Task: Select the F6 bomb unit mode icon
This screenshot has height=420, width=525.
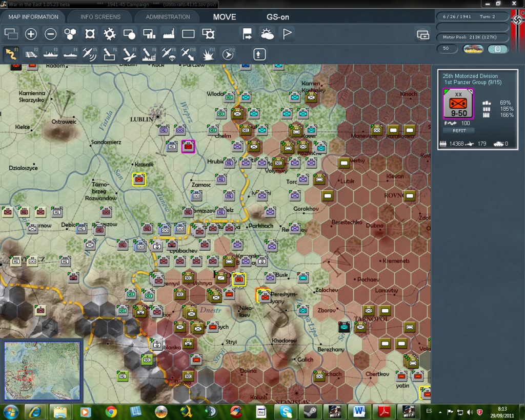Action: [x=110, y=54]
